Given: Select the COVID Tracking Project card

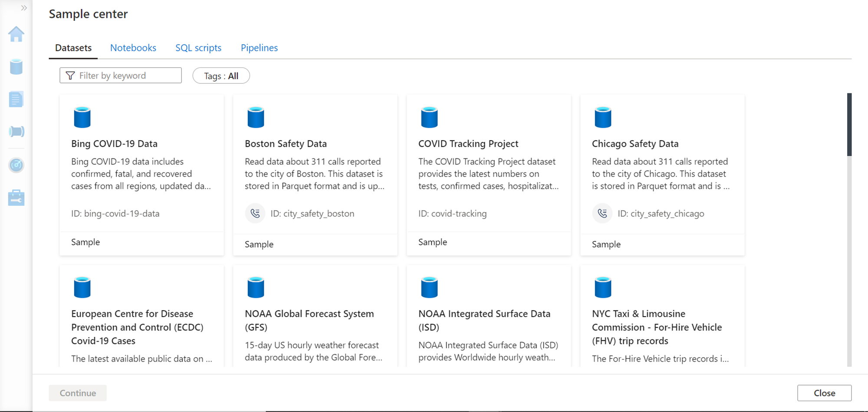Looking at the screenshot, I should (x=489, y=175).
